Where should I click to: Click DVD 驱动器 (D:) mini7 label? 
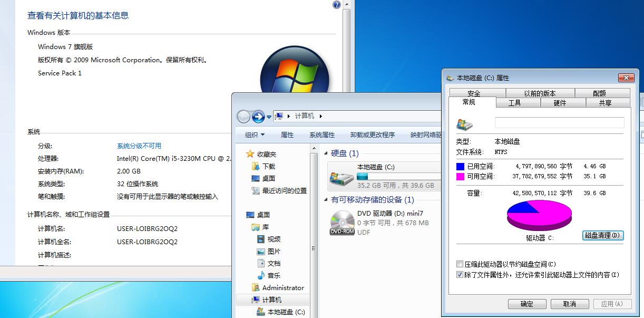click(390, 214)
